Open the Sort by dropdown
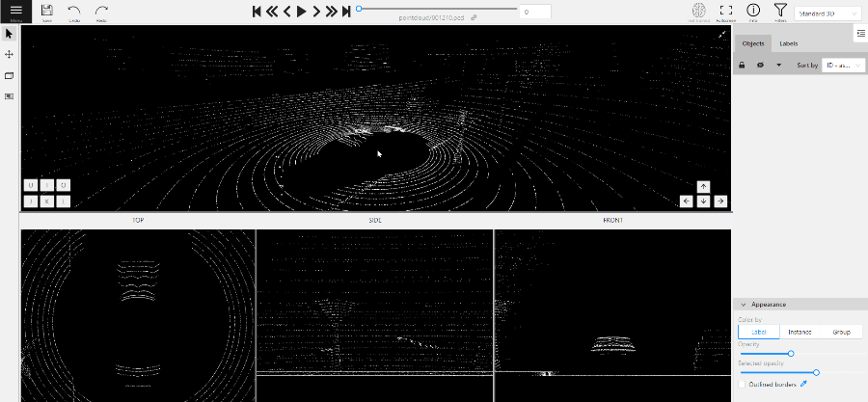Image resolution: width=868 pixels, height=402 pixels. (x=842, y=66)
